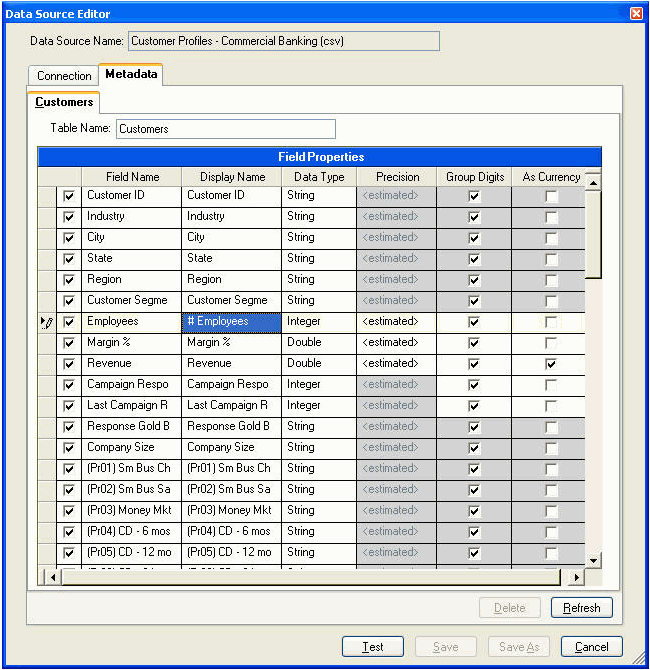Click vertical scrollbar up arrow in grid
This screenshot has height=670, width=650.
(593, 182)
